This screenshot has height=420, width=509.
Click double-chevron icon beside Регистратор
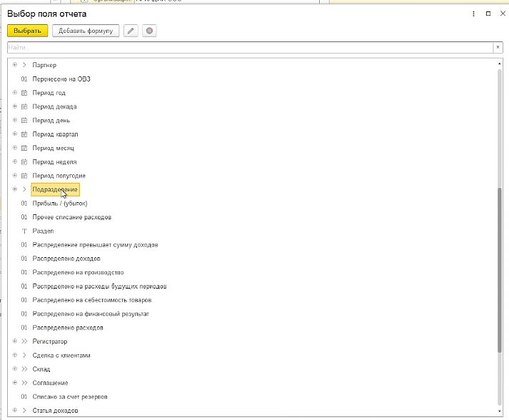24,341
